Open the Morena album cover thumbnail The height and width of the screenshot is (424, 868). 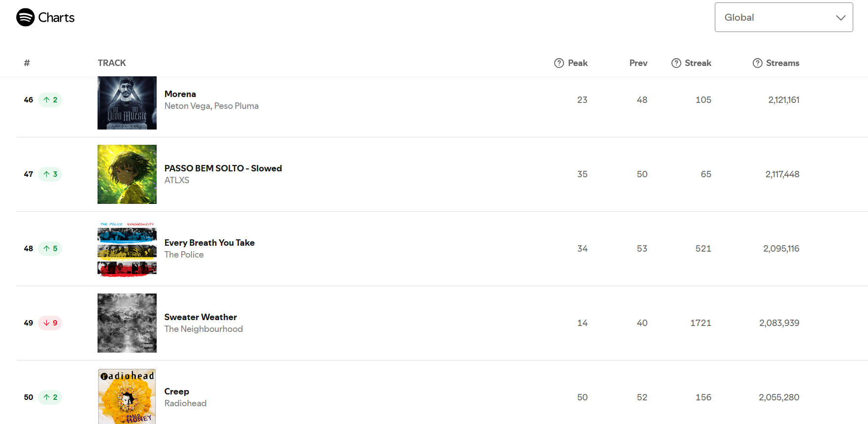127,103
